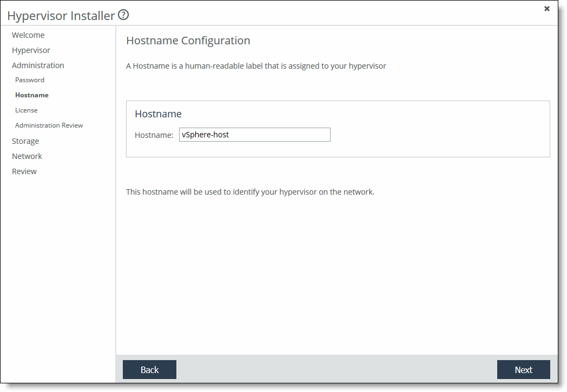Expand the Administration section
The height and width of the screenshot is (392, 567).
(x=38, y=65)
